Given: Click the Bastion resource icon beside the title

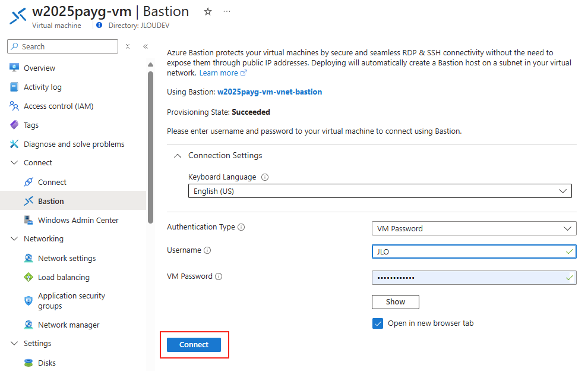Looking at the screenshot, I should (x=18, y=16).
